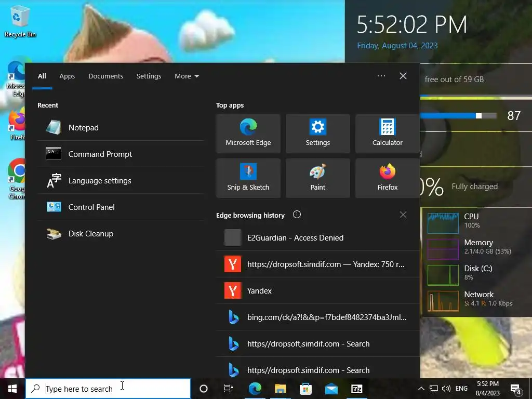Open File Explorer from the taskbar
This screenshot has width=532, height=399.
[x=280, y=389]
